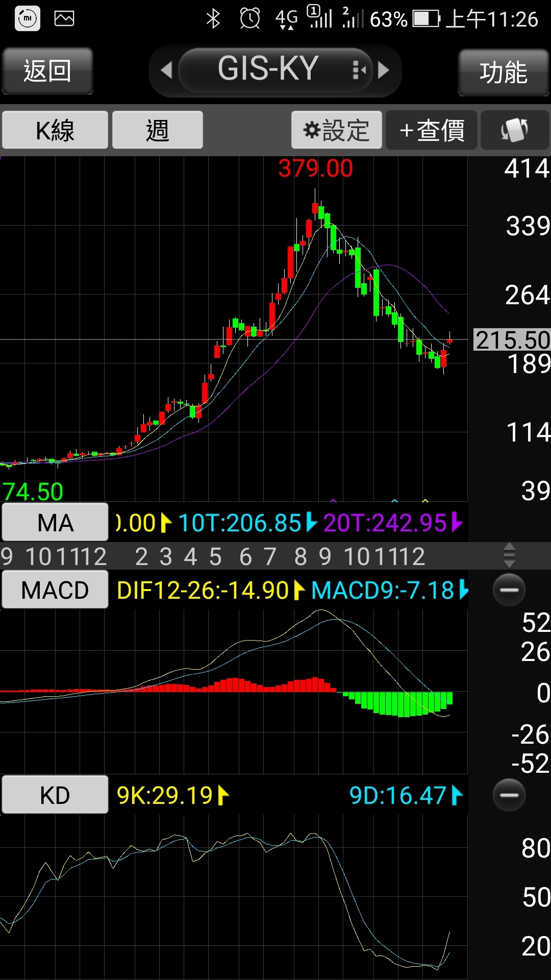Tap the chart resize up-down handle
The width and height of the screenshot is (551, 980).
(x=509, y=555)
